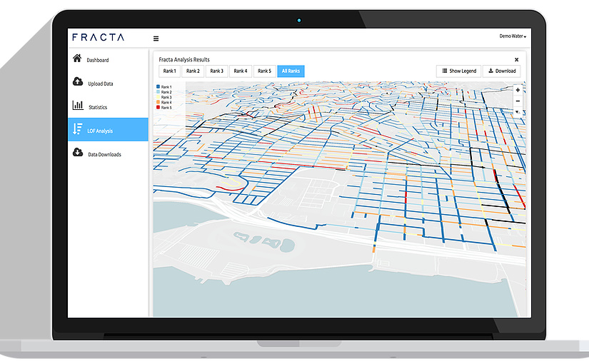589x364 pixels.
Task: Click the Rank 1 blue legend swatch
Action: point(158,87)
